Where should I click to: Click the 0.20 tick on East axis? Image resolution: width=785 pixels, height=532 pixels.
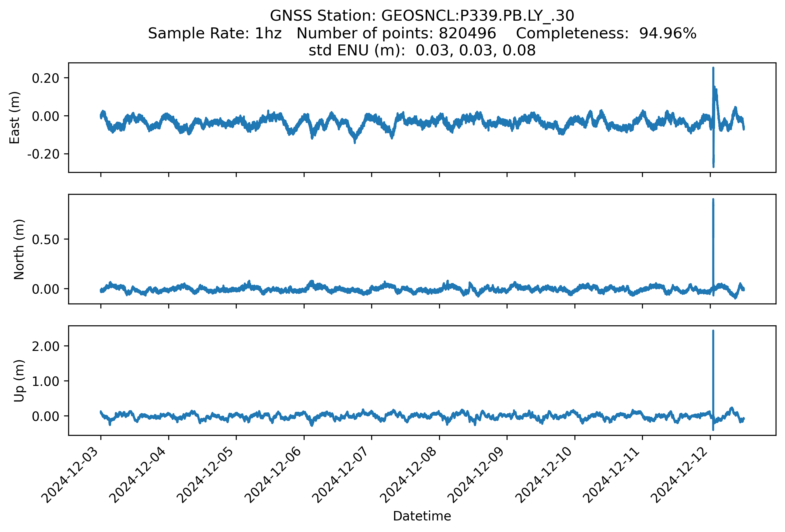[x=46, y=78]
